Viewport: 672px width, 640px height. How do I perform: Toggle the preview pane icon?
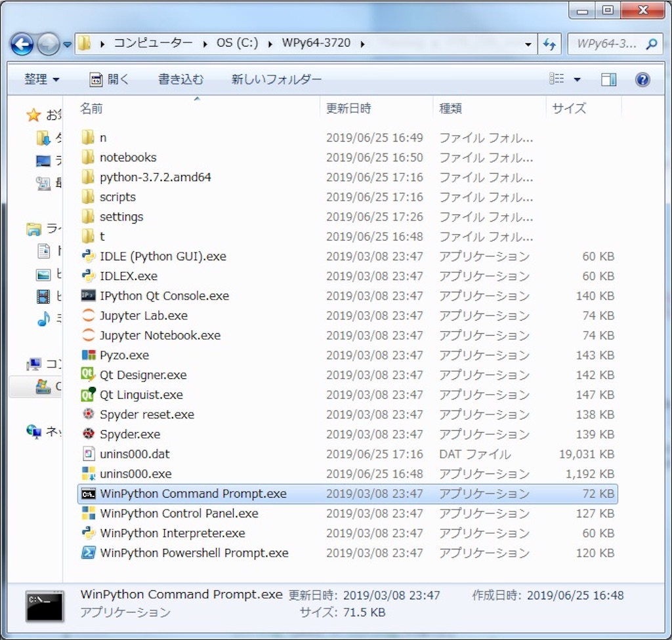point(608,79)
